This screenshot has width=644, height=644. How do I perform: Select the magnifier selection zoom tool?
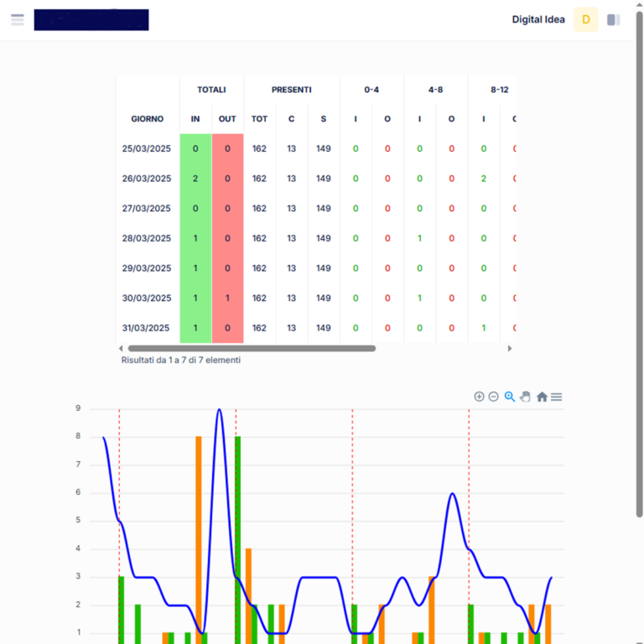pyautogui.click(x=509, y=397)
